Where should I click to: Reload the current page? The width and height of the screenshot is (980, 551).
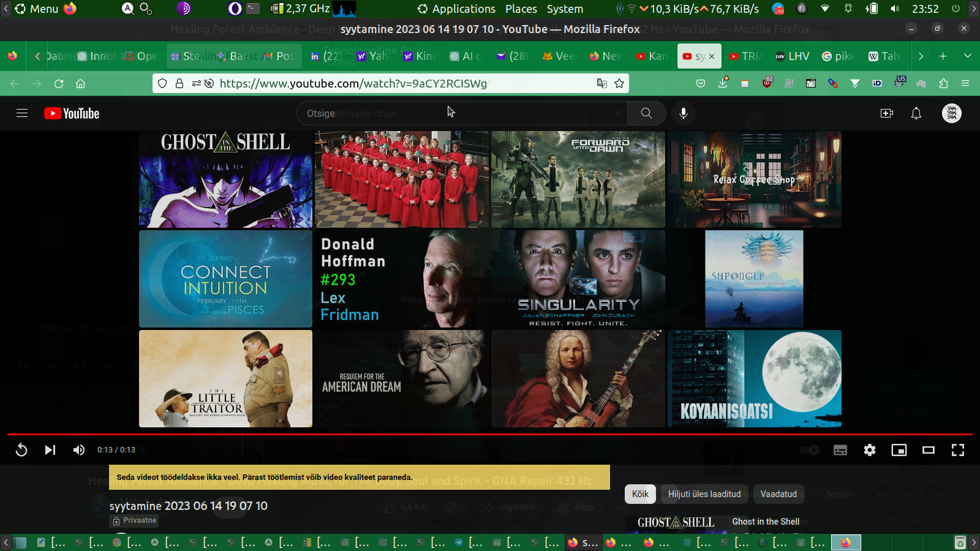(59, 84)
